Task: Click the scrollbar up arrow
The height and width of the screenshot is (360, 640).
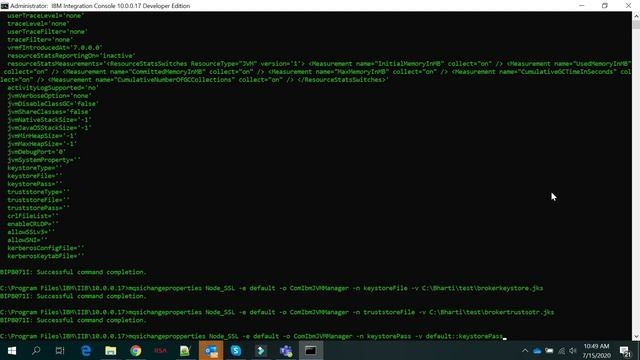Action: tap(636, 16)
